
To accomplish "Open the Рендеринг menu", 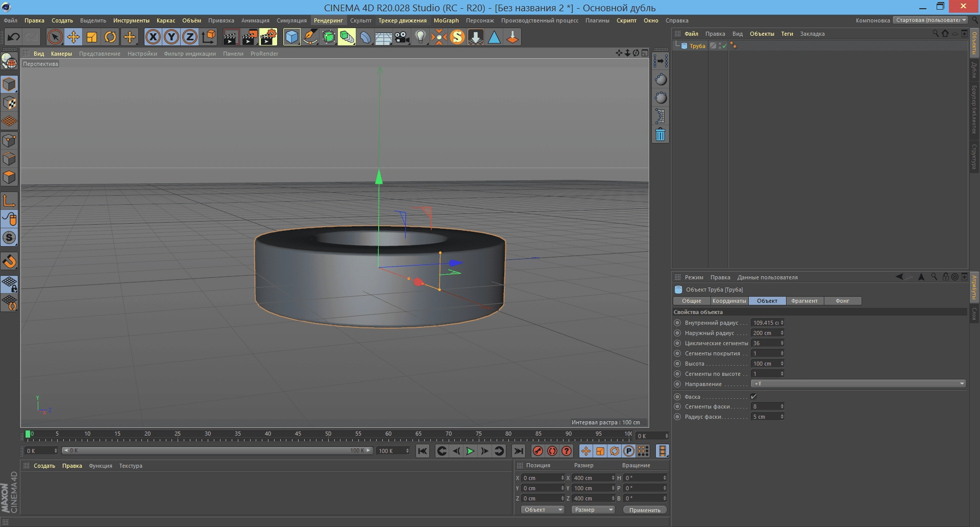I will pos(328,20).
